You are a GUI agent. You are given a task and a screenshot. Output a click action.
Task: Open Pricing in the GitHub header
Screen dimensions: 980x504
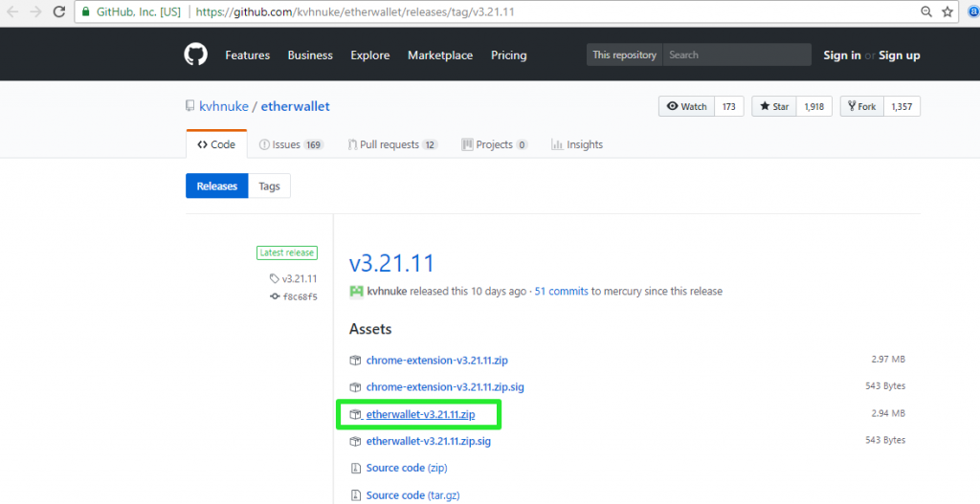509,55
